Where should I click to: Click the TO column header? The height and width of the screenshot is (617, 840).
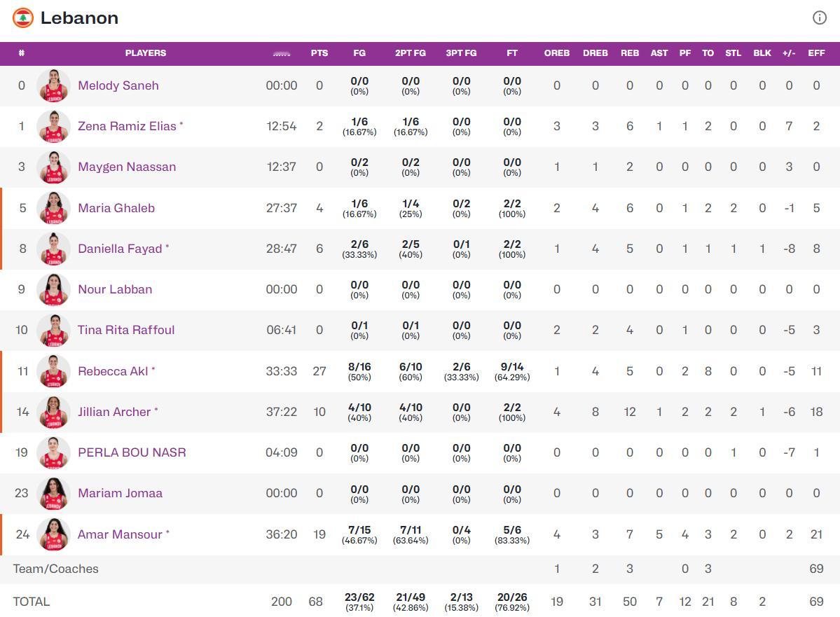(708, 53)
